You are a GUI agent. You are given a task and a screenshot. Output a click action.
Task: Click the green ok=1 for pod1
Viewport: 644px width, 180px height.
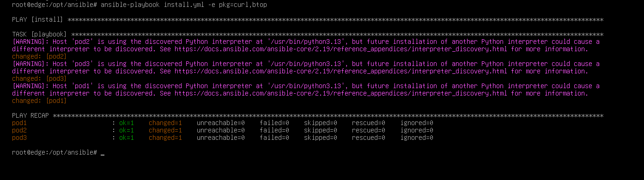tap(127, 123)
